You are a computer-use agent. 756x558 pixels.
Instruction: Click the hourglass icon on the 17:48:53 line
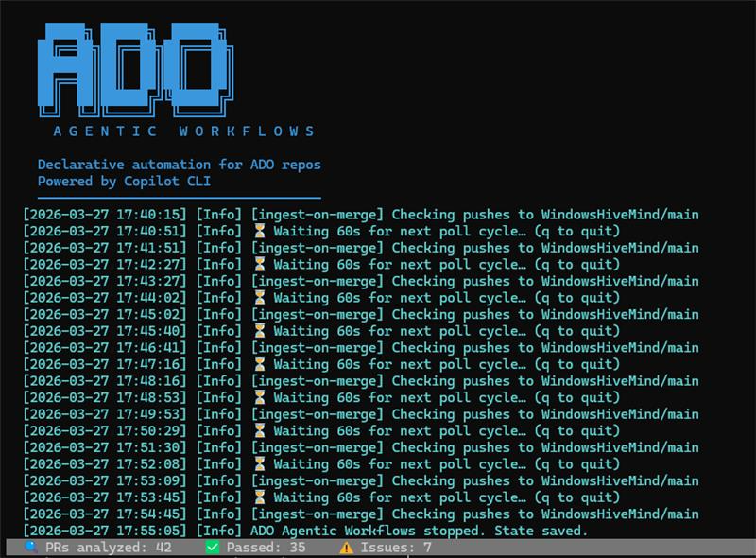point(259,398)
